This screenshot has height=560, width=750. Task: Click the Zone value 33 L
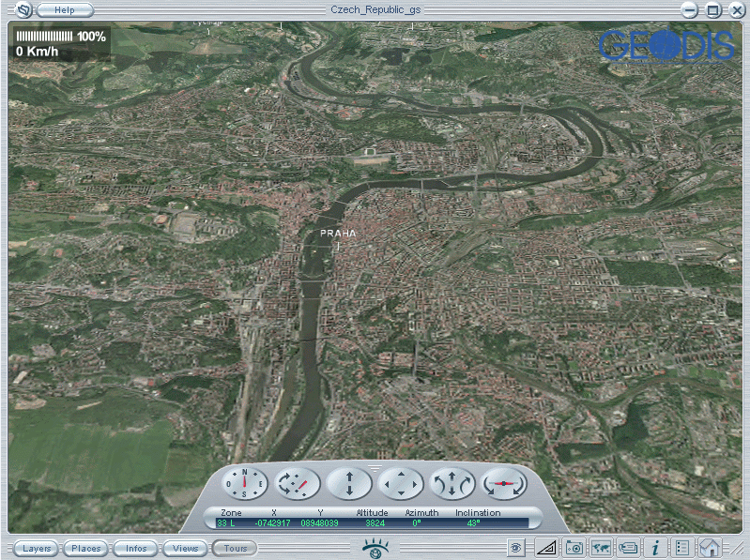[226, 522]
